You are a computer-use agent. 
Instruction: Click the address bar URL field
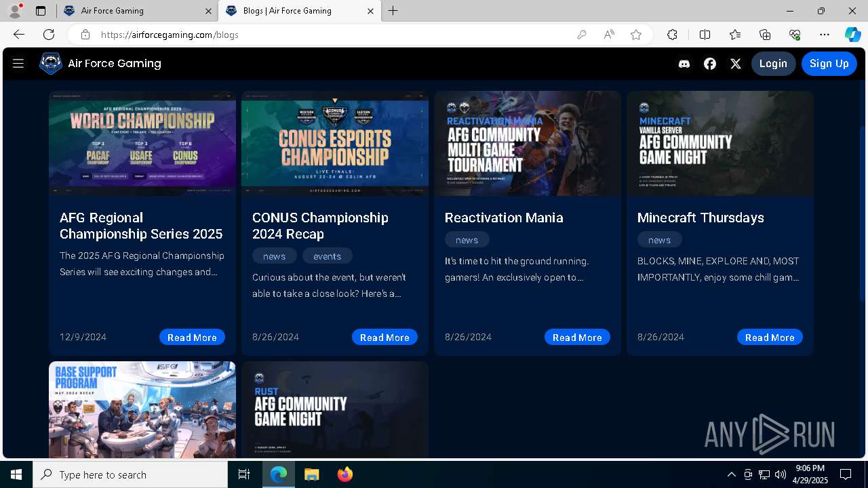point(332,35)
